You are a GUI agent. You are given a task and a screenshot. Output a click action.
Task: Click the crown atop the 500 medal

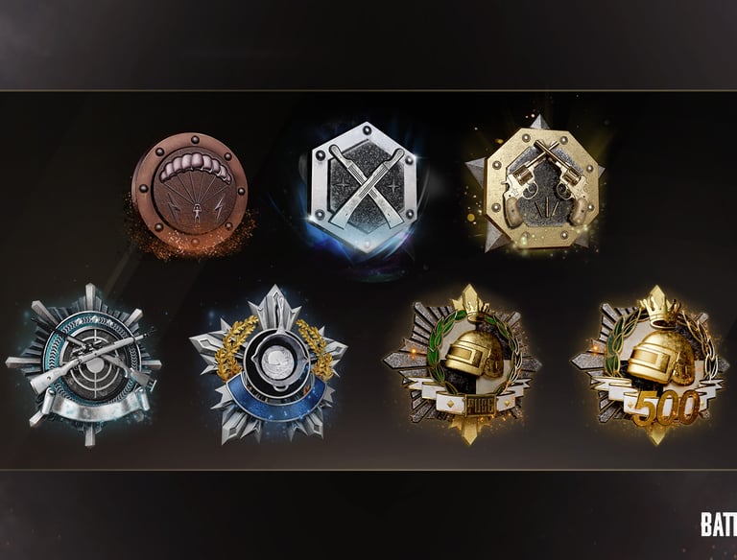(659, 306)
